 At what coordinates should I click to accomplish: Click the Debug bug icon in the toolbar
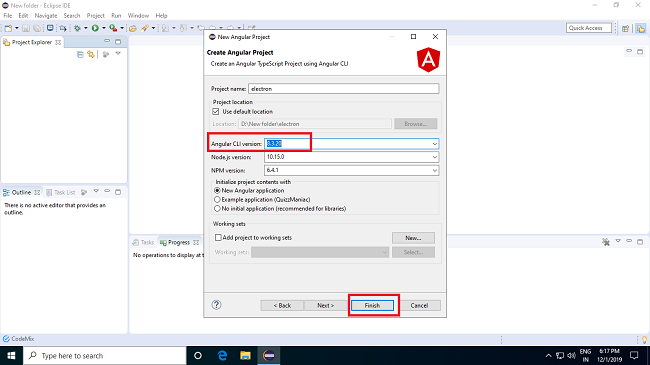click(77, 28)
